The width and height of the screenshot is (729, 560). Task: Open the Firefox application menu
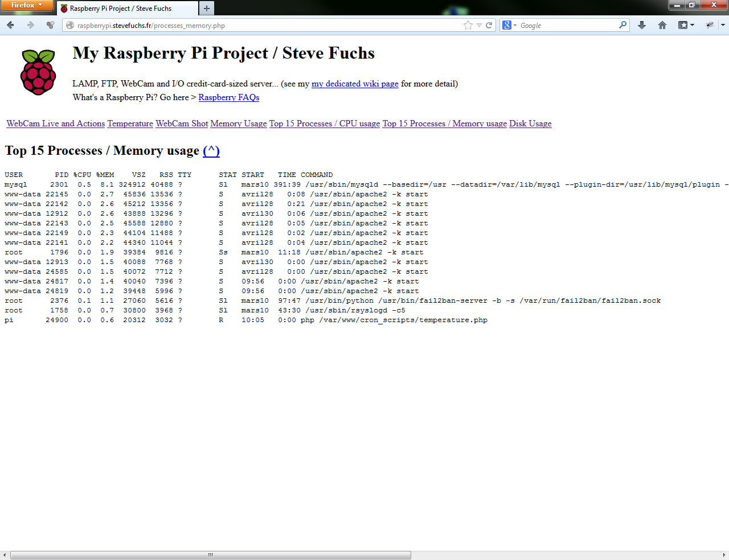click(x=26, y=5)
